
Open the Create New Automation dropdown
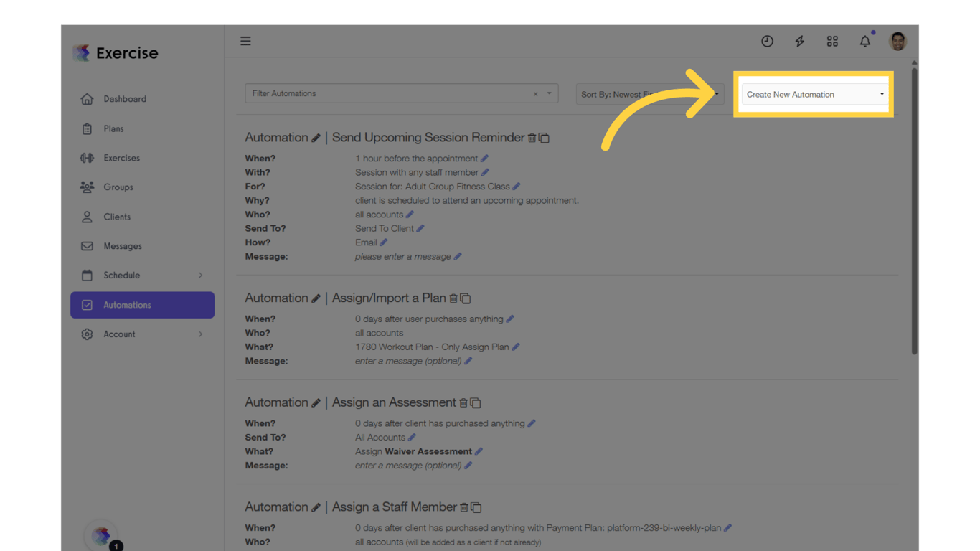(x=814, y=94)
